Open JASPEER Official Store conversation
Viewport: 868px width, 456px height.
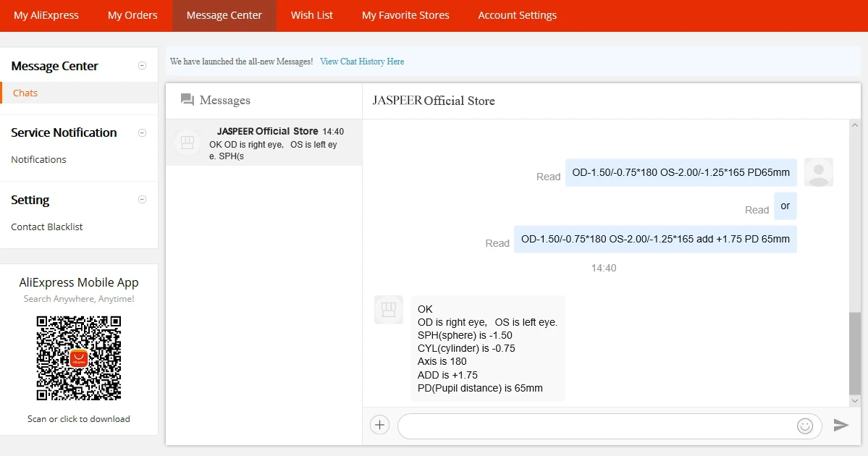(264, 143)
